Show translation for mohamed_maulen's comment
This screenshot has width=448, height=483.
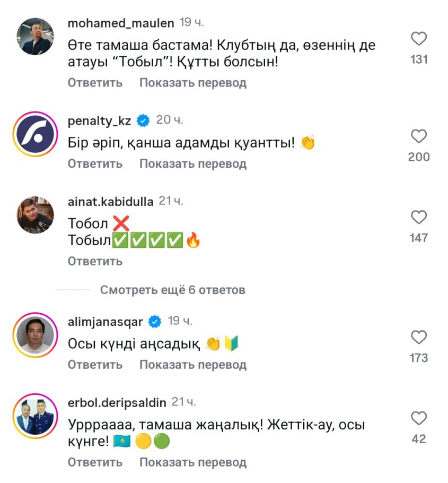click(193, 83)
